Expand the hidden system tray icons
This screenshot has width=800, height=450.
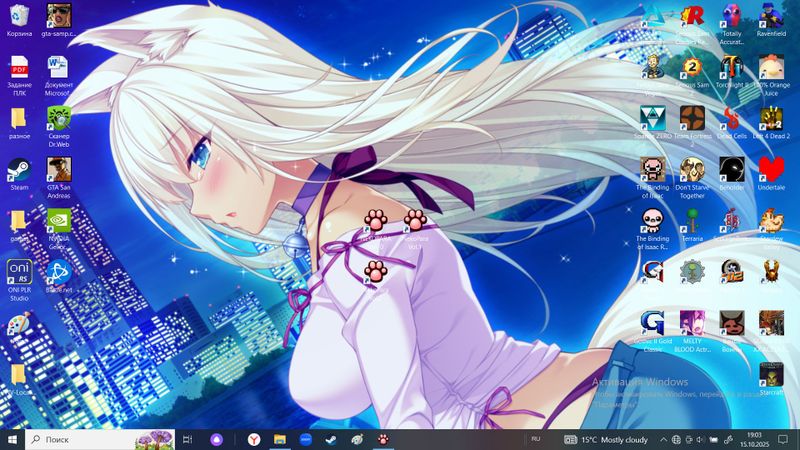662,439
